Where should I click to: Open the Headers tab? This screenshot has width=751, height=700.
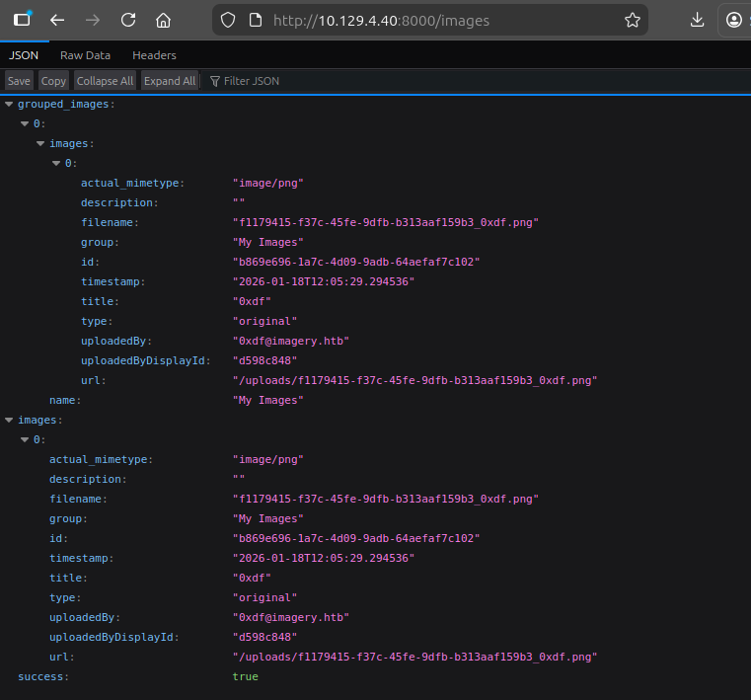click(x=154, y=55)
